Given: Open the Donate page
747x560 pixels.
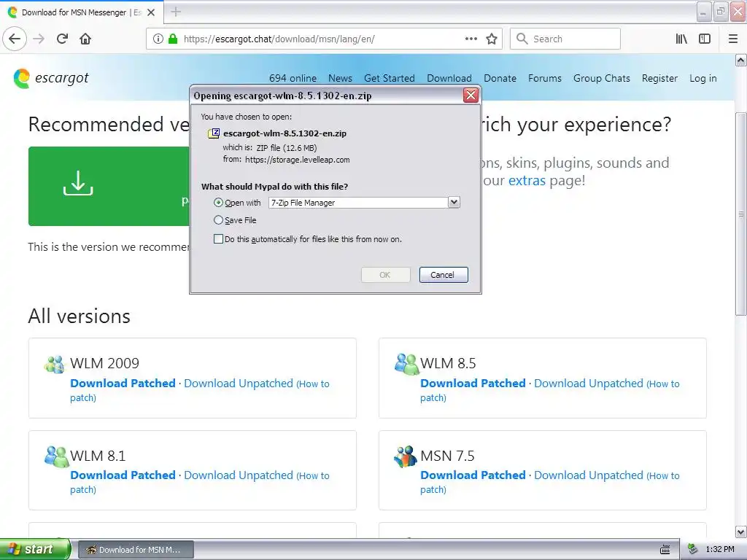Looking at the screenshot, I should click(500, 78).
